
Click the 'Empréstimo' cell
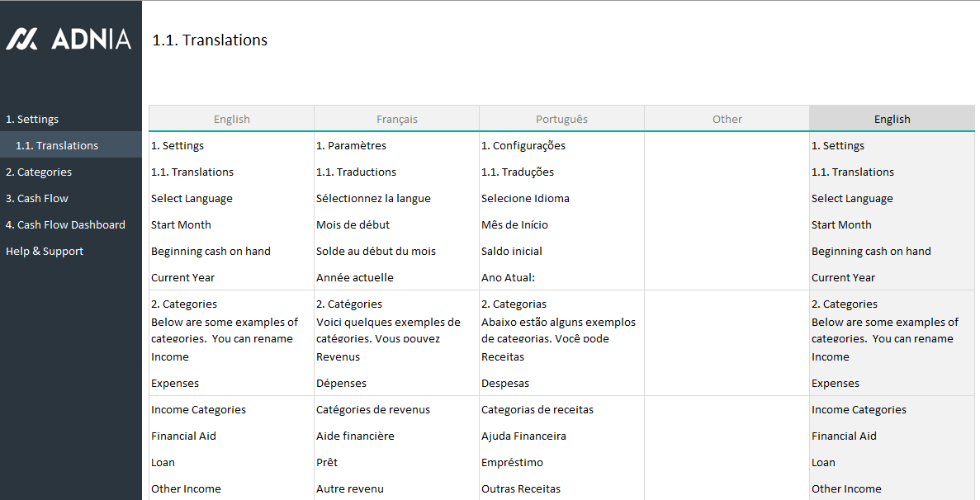click(x=512, y=462)
